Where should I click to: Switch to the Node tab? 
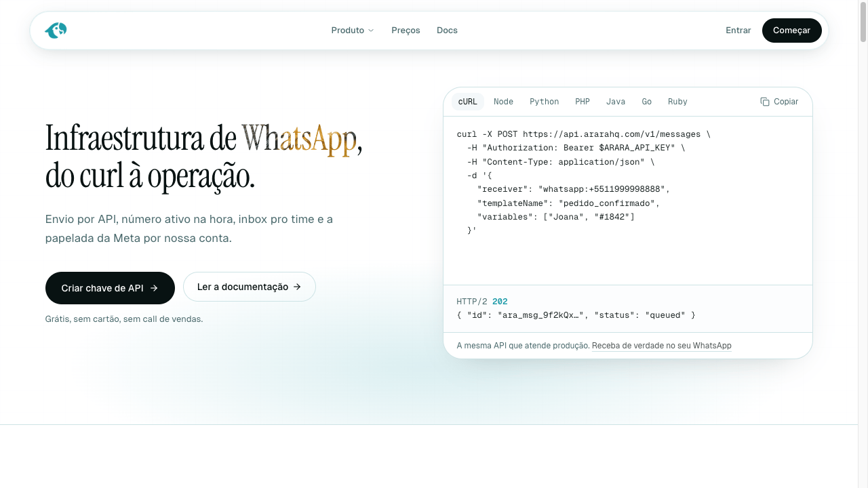pyautogui.click(x=503, y=102)
